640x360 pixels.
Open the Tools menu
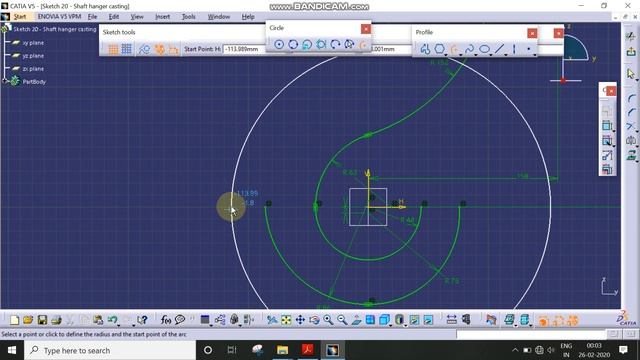pos(188,17)
